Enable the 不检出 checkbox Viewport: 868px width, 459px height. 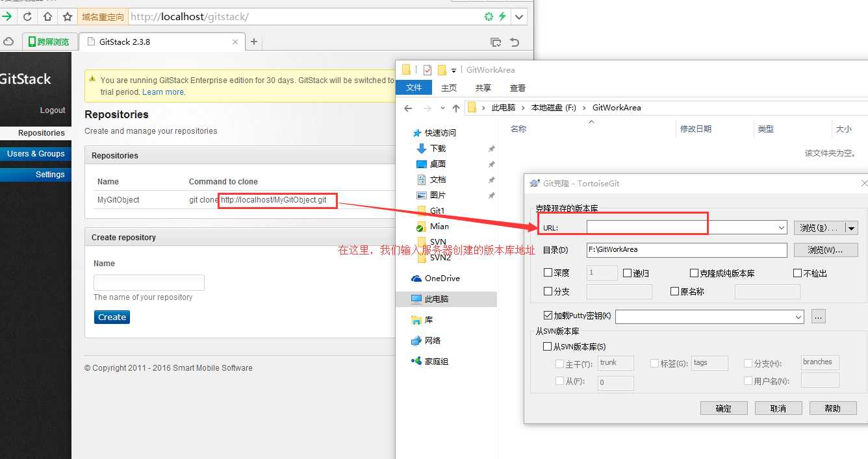click(x=798, y=273)
